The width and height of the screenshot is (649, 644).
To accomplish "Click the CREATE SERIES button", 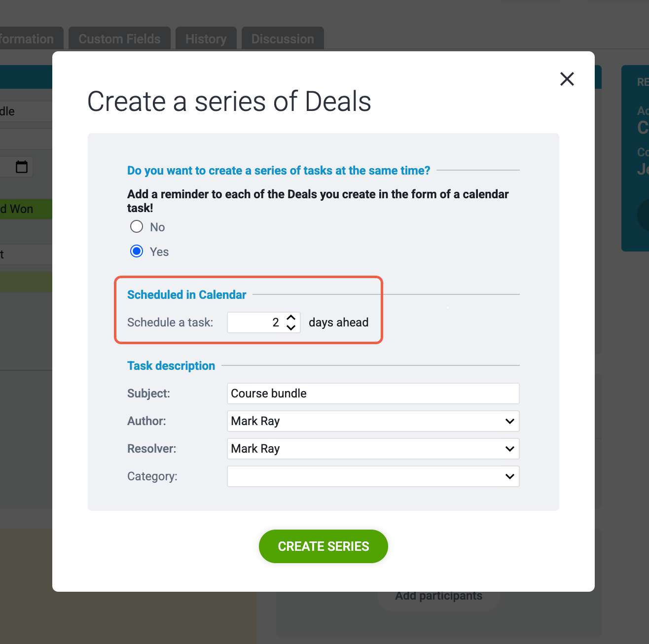I will [x=324, y=546].
